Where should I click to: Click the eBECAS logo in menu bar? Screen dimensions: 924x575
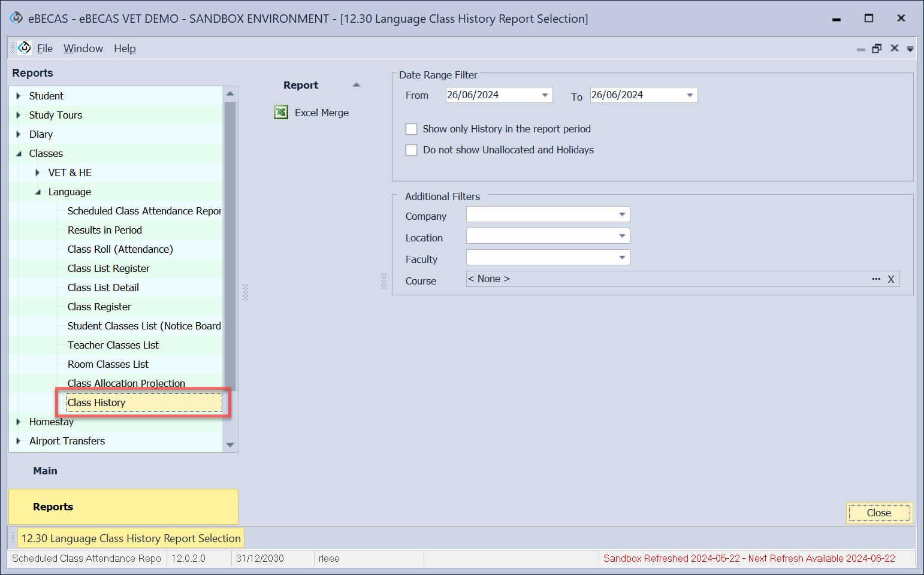(x=25, y=48)
